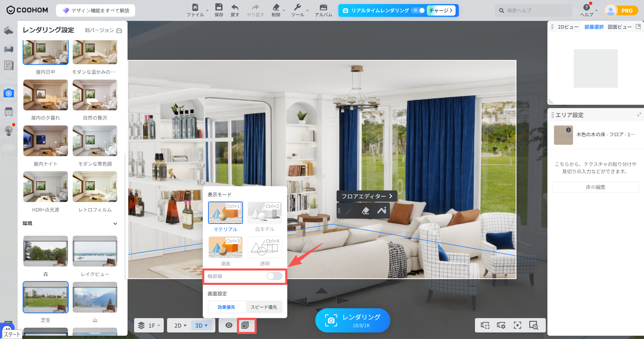Image resolution: width=644 pixels, height=339 pixels.
Task: Open the cabinet sidebar icon
Action: click(9, 112)
